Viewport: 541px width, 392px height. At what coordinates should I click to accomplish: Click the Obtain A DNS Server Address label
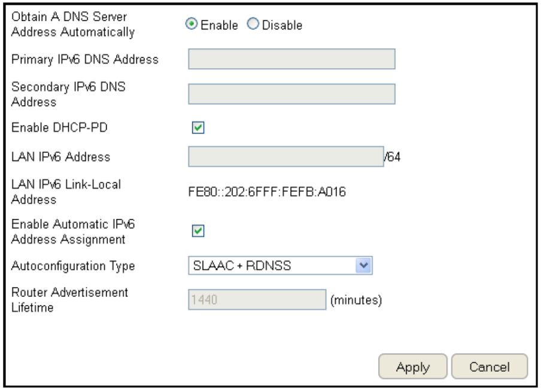(72, 23)
